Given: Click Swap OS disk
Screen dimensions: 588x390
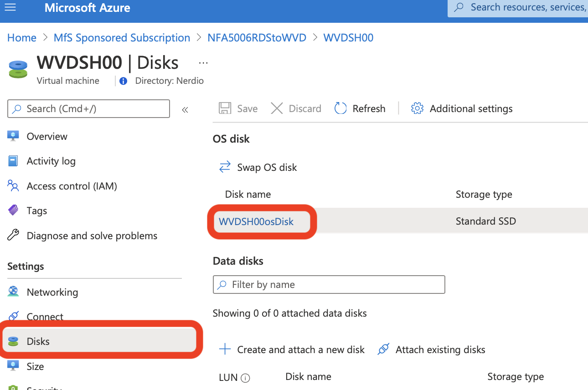Looking at the screenshot, I should point(258,167).
